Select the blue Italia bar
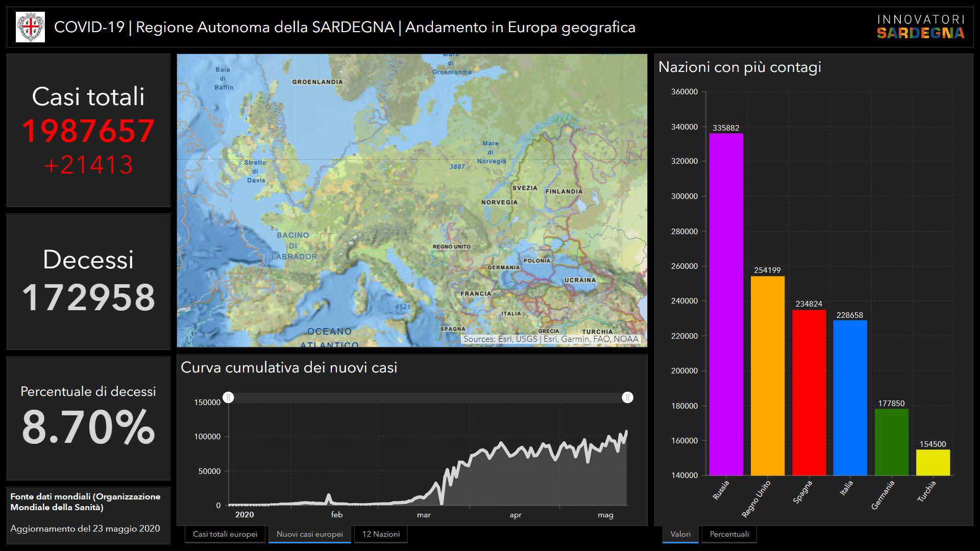 click(x=850, y=398)
